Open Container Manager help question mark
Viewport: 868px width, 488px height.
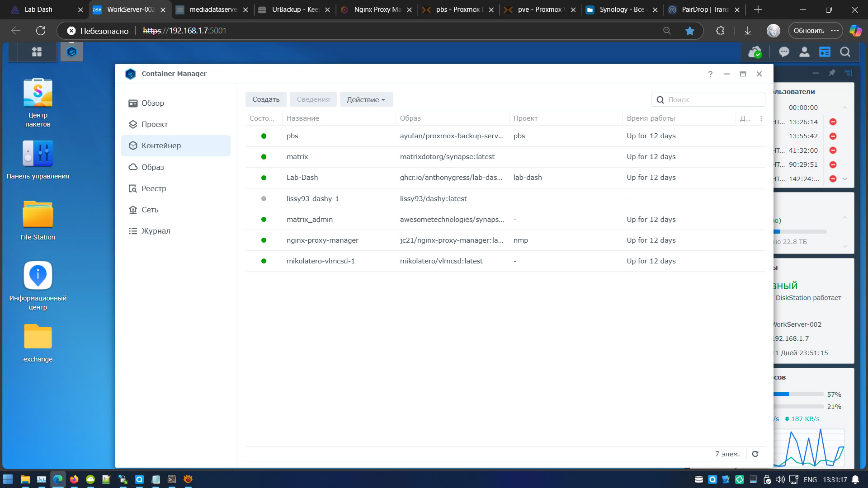[710, 74]
